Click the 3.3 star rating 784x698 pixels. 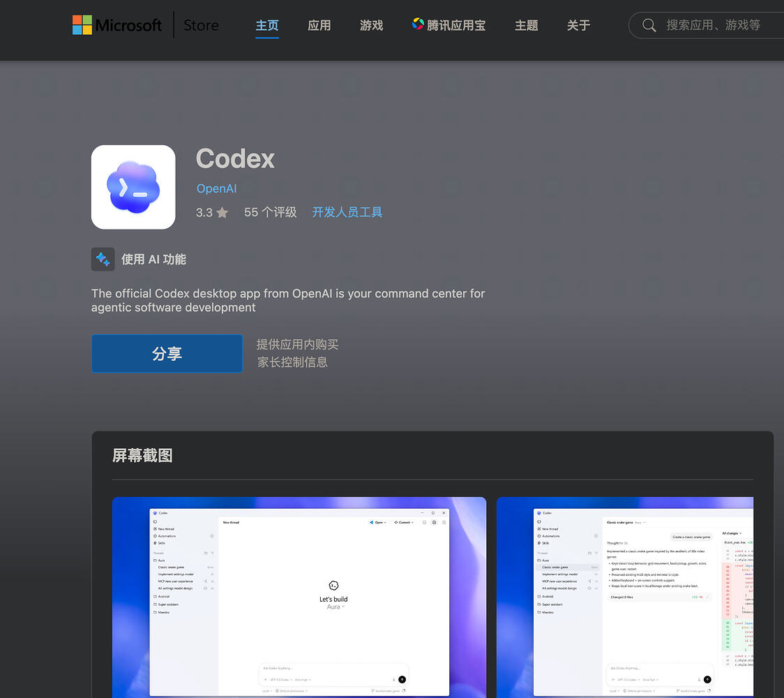click(x=212, y=212)
